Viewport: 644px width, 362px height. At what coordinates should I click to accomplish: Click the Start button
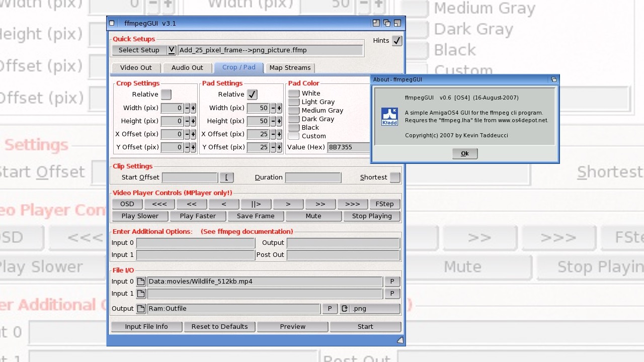pos(365,327)
